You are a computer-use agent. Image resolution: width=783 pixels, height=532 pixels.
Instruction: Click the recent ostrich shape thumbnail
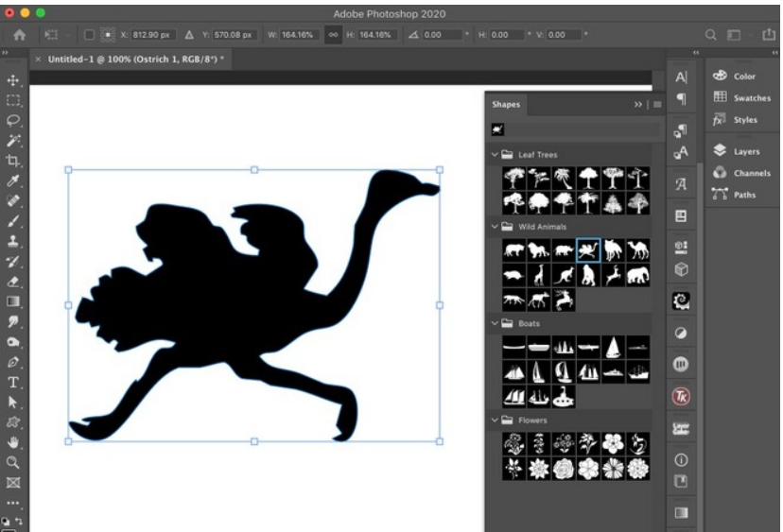click(x=497, y=129)
